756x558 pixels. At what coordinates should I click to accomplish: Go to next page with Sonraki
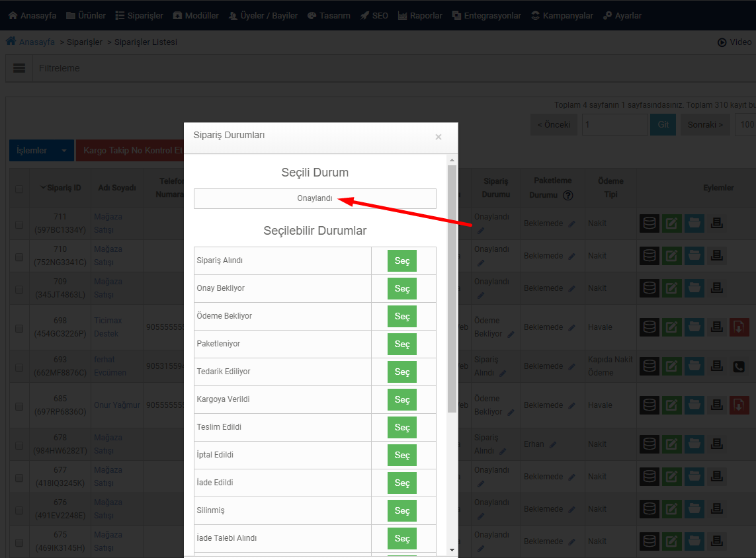(705, 124)
